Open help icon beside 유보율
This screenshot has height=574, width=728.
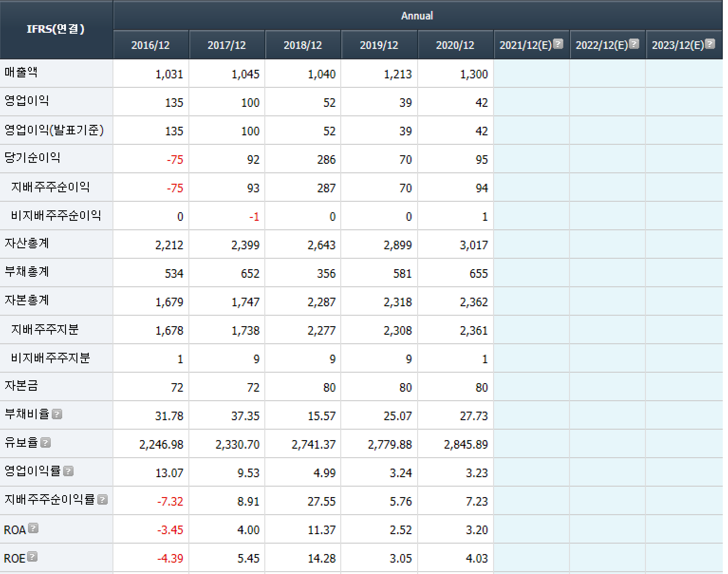pos(46,443)
